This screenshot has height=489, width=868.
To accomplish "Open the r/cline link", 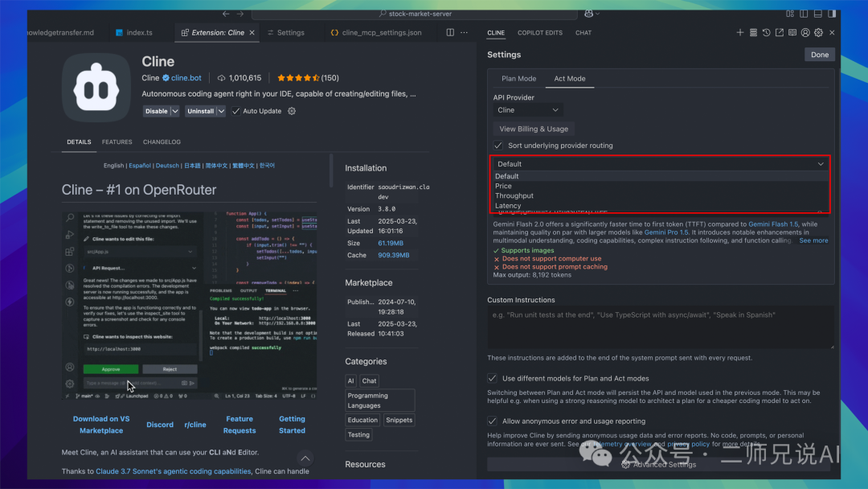I will pyautogui.click(x=195, y=425).
